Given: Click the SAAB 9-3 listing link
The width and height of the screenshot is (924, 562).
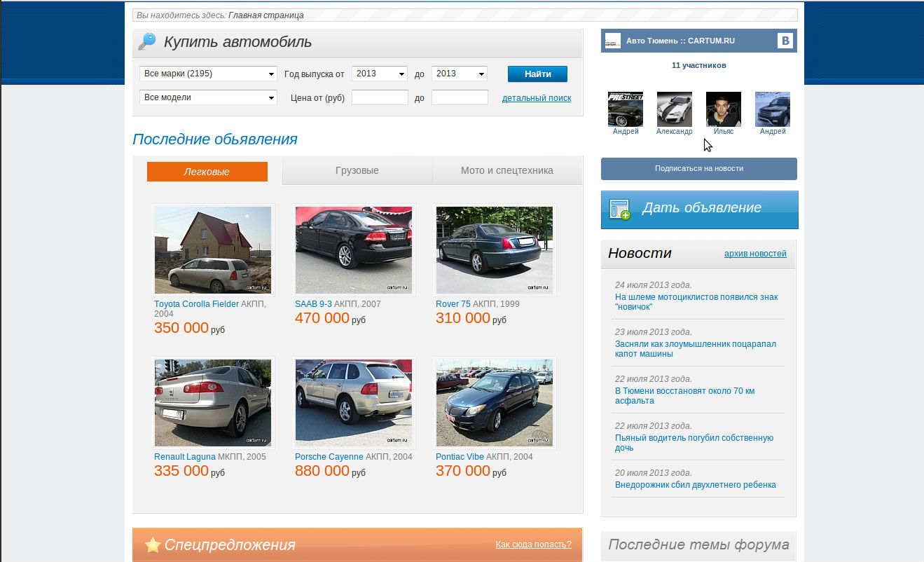Looking at the screenshot, I should click(313, 304).
